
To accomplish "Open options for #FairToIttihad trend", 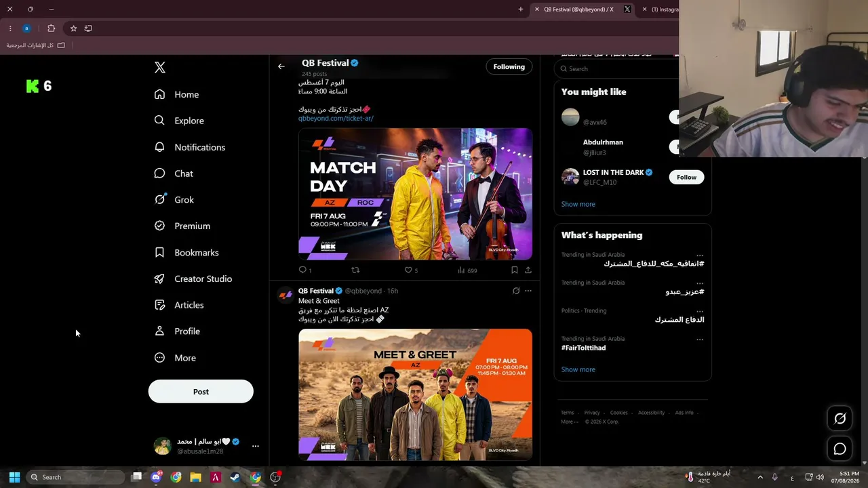I will point(700,339).
